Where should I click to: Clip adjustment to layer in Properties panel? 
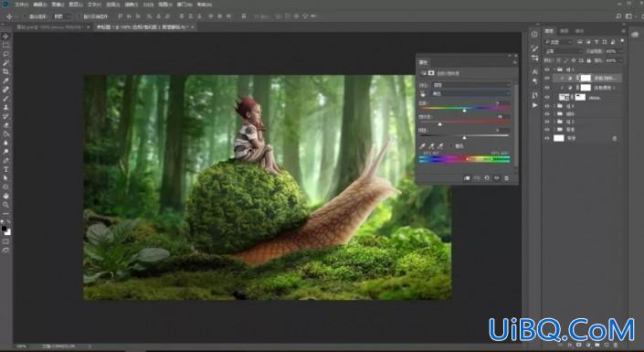pos(467,178)
